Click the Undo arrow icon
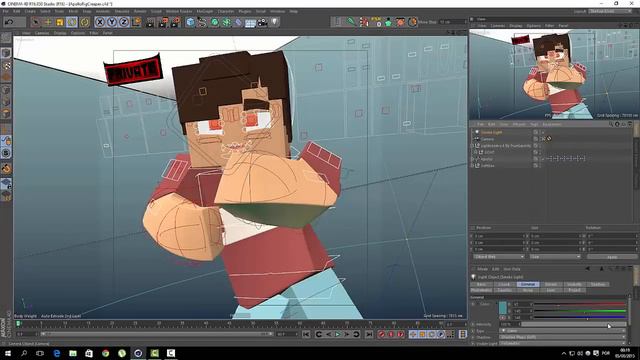 click(x=9, y=22)
